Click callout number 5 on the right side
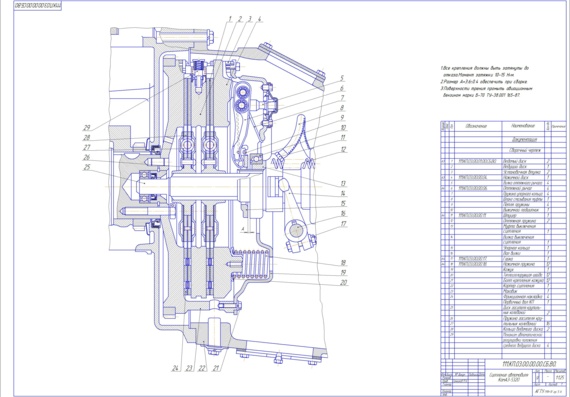 point(342,78)
